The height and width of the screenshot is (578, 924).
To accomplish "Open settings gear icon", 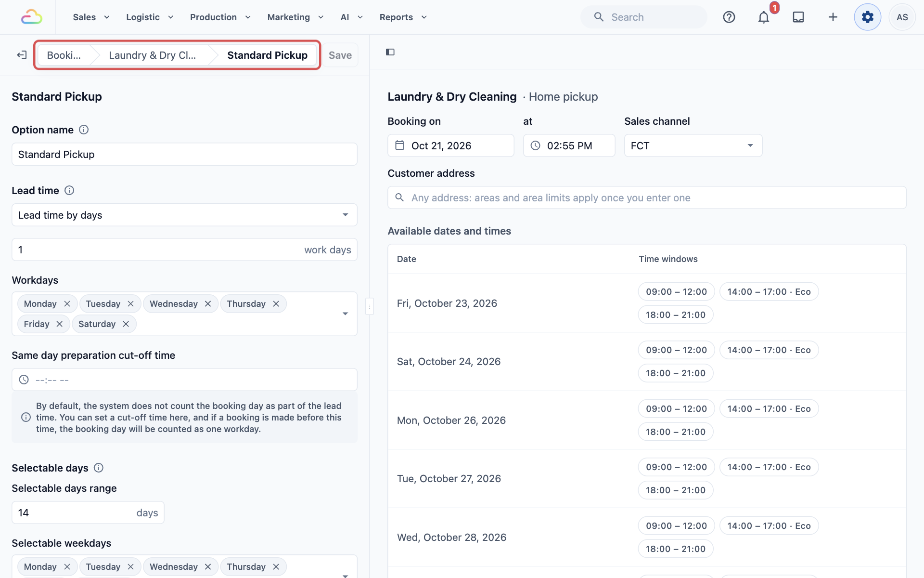I will tap(868, 17).
